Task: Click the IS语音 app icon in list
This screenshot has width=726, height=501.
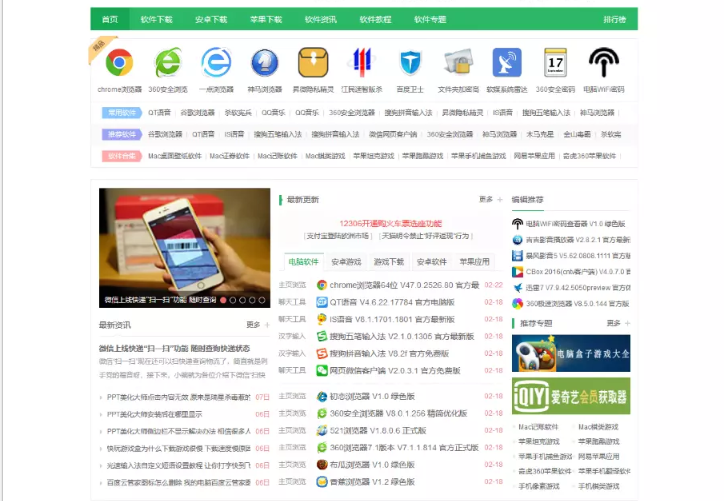Action: [322, 319]
